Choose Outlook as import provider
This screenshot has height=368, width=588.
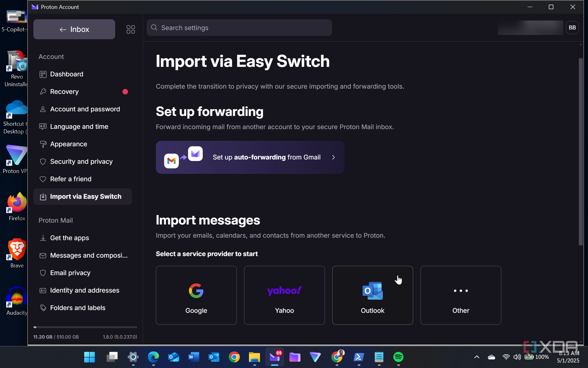(372, 295)
